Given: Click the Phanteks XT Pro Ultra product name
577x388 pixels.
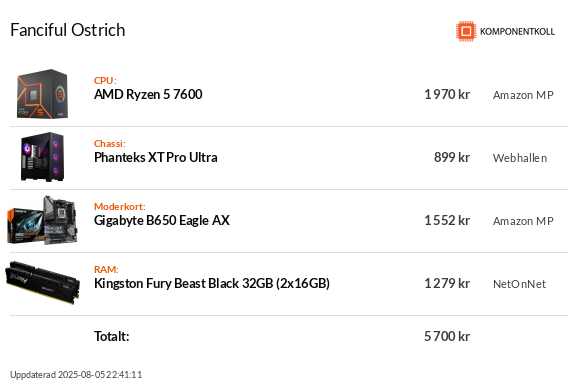Looking at the screenshot, I should pos(156,158).
